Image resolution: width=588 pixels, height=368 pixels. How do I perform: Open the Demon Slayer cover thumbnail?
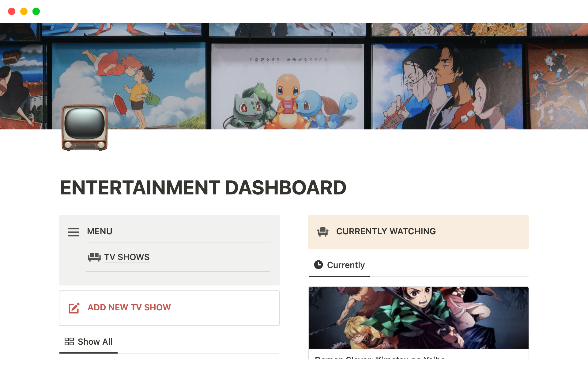pos(418,318)
